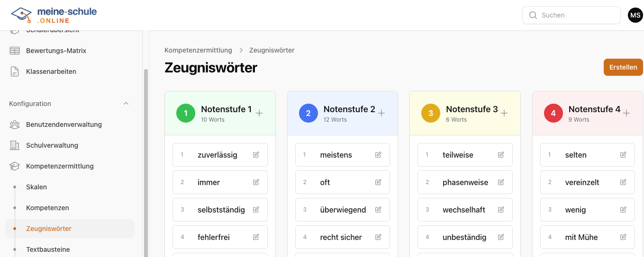This screenshot has height=257, width=644.
Task: Open the Skalen submenu item
Action: (70, 187)
